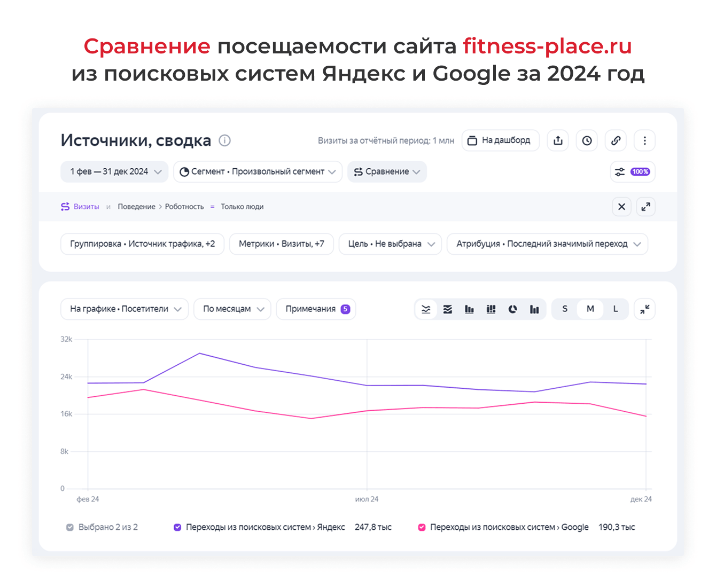The image size is (716, 588).
Task: Open "Примечания" notes button
Action: pyautogui.click(x=316, y=309)
